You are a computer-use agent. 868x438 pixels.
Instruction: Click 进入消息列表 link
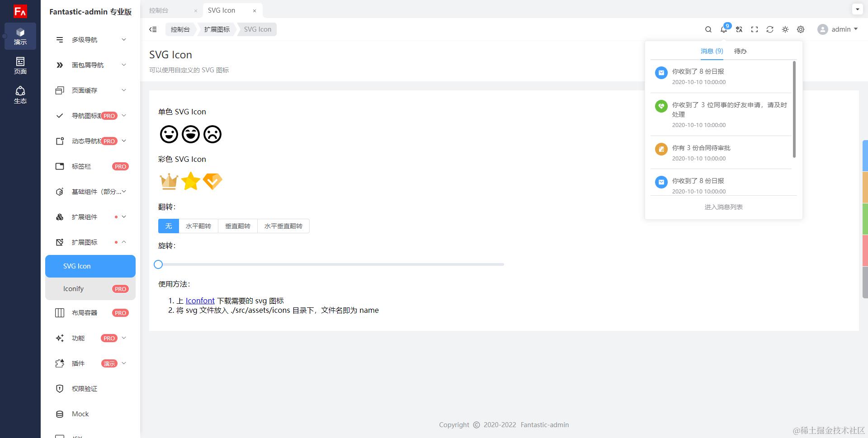click(723, 207)
